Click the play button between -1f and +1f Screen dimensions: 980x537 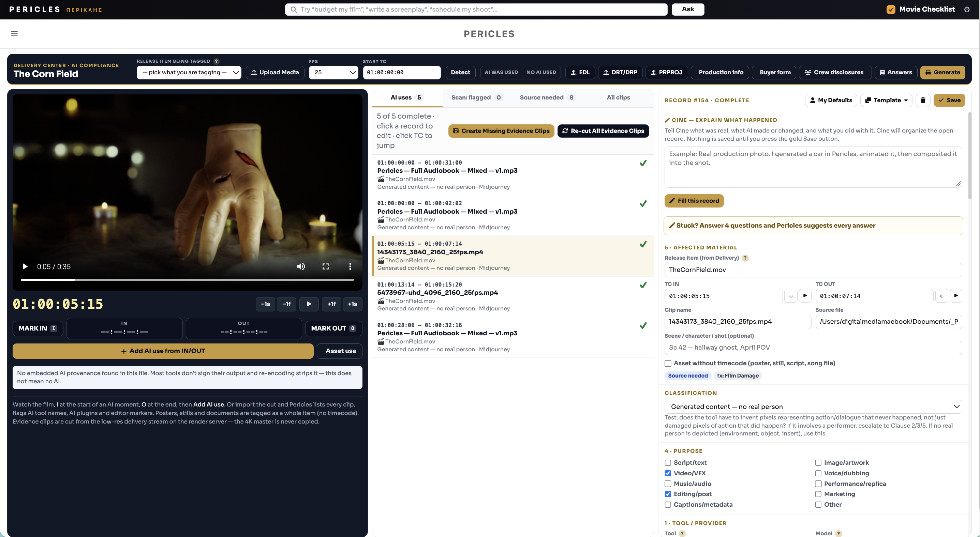pos(309,304)
